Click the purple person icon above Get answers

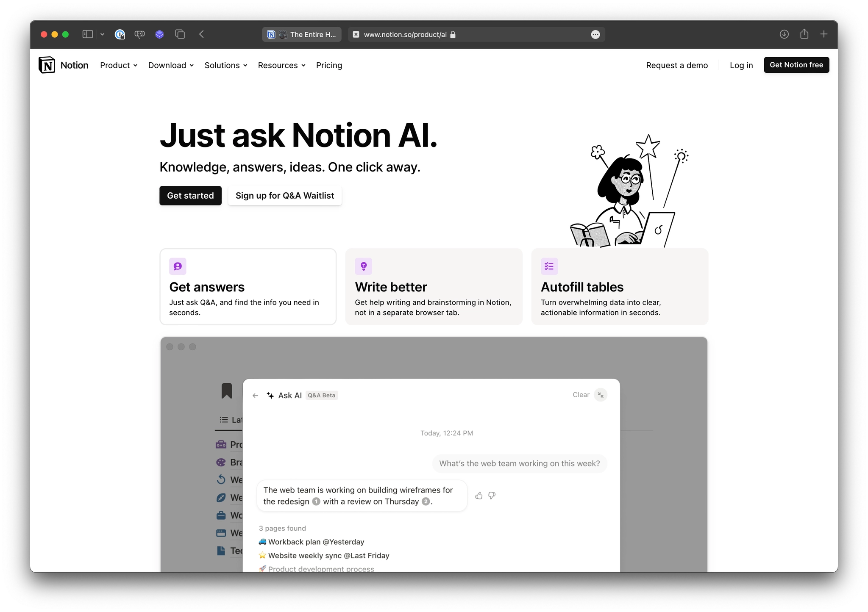(x=178, y=266)
